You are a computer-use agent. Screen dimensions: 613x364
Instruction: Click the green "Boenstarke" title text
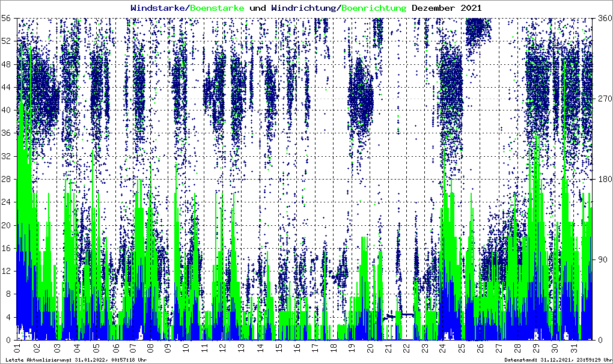pos(217,8)
